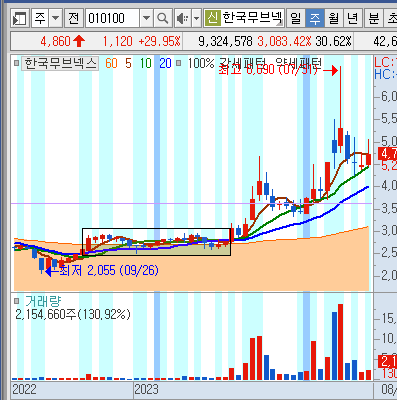Click the LC: readout beside chart
The height and width of the screenshot is (400, 397).
coord(385,62)
